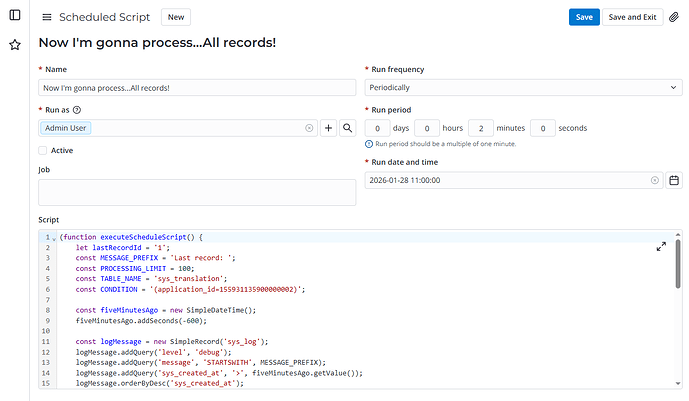Focus the Run period minutes field

click(x=481, y=128)
